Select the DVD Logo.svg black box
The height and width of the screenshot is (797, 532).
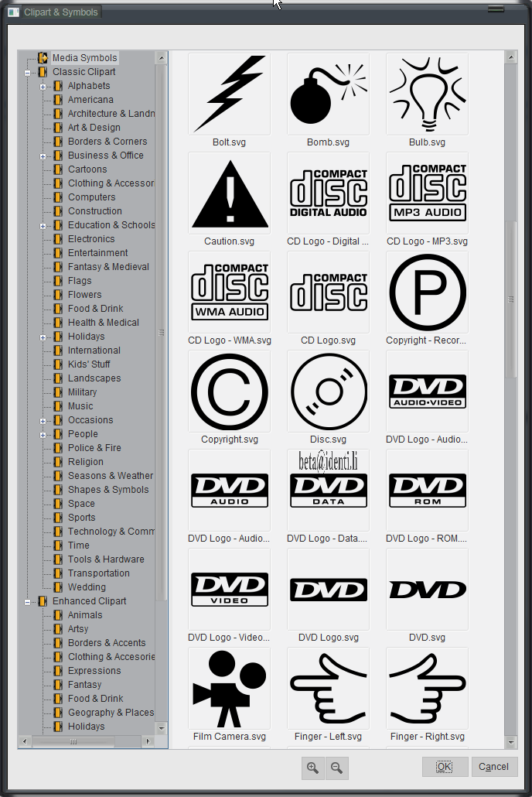click(328, 590)
